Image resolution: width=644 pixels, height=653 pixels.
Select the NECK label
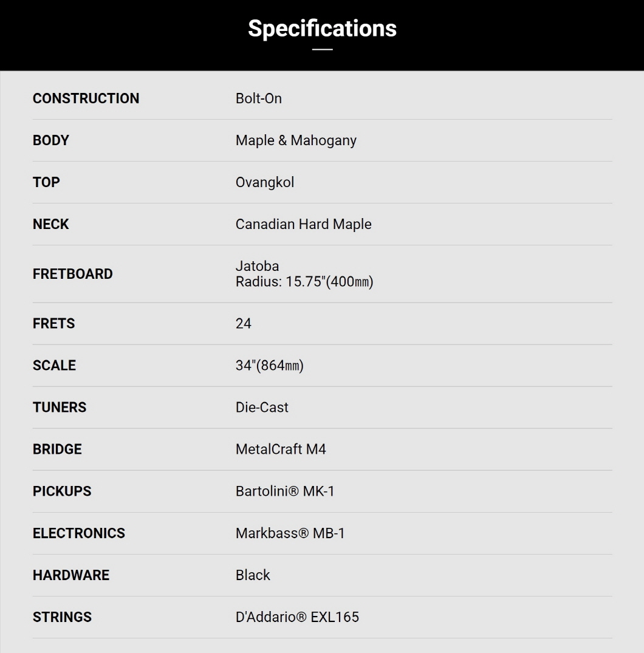pos(51,224)
